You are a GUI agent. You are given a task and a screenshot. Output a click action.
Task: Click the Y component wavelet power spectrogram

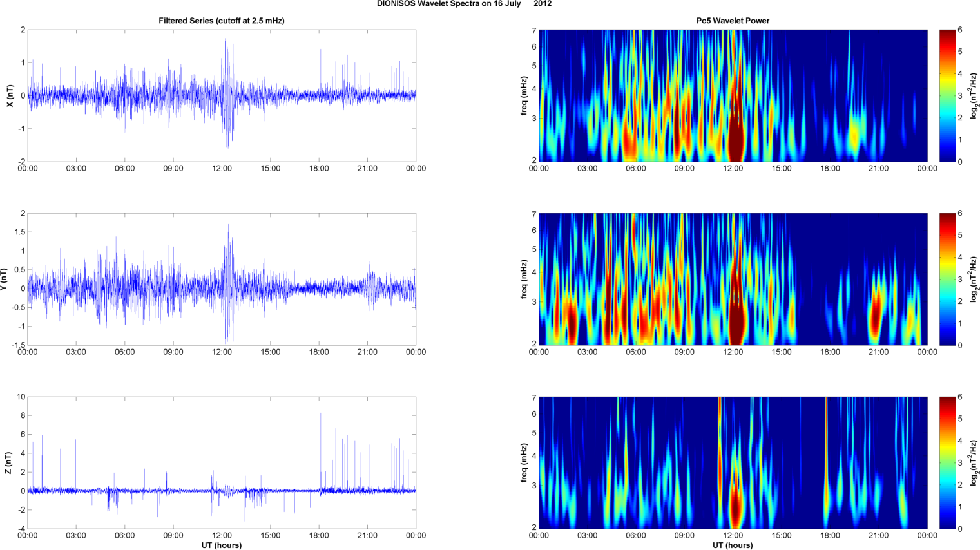point(733,279)
